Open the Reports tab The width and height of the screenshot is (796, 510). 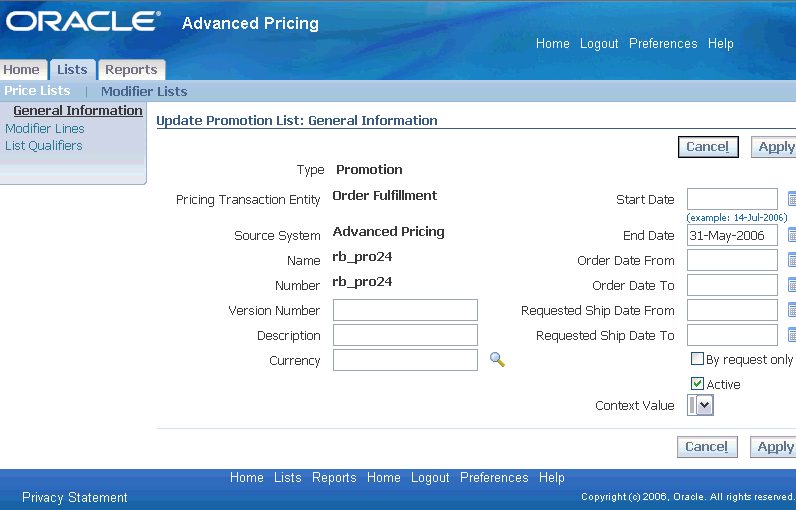point(131,70)
